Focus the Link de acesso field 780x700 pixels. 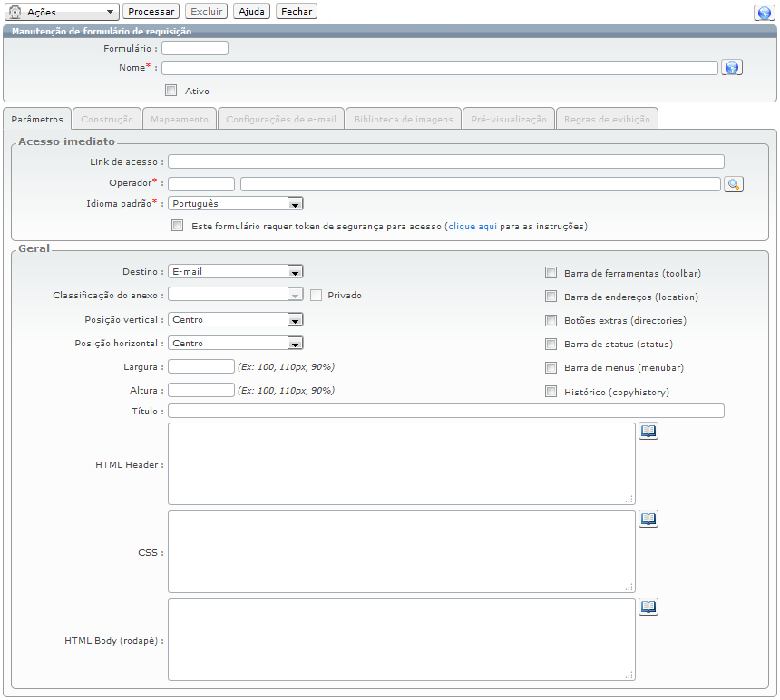coord(446,161)
